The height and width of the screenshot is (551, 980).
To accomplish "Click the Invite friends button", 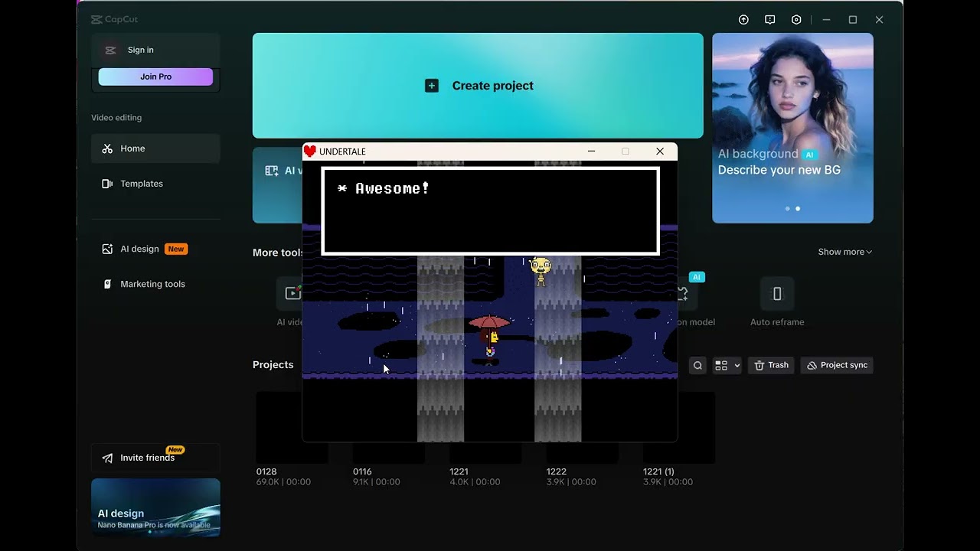I will tap(155, 458).
